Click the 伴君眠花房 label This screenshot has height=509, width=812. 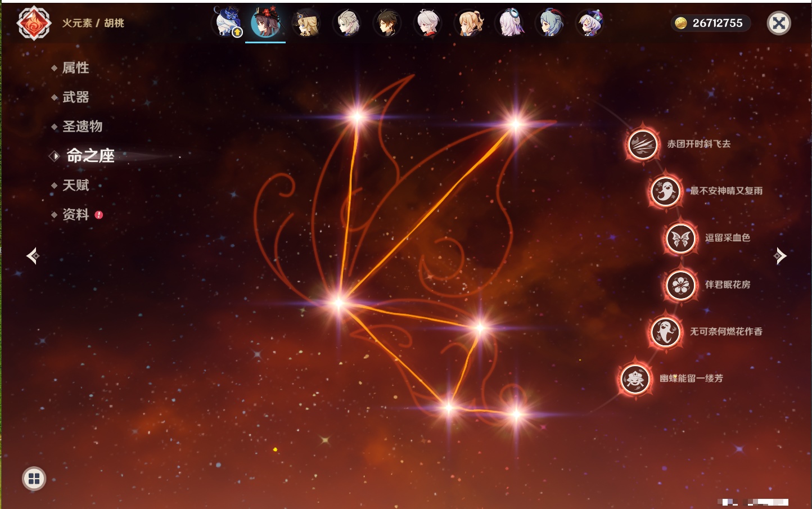point(728,285)
